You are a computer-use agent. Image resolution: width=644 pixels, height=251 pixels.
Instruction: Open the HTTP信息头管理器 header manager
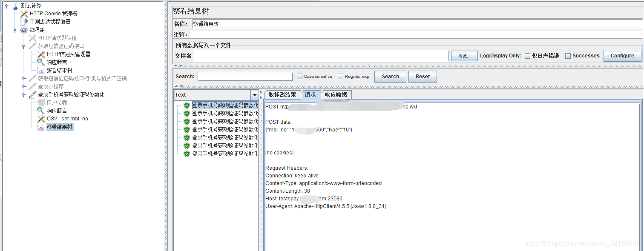point(41,54)
